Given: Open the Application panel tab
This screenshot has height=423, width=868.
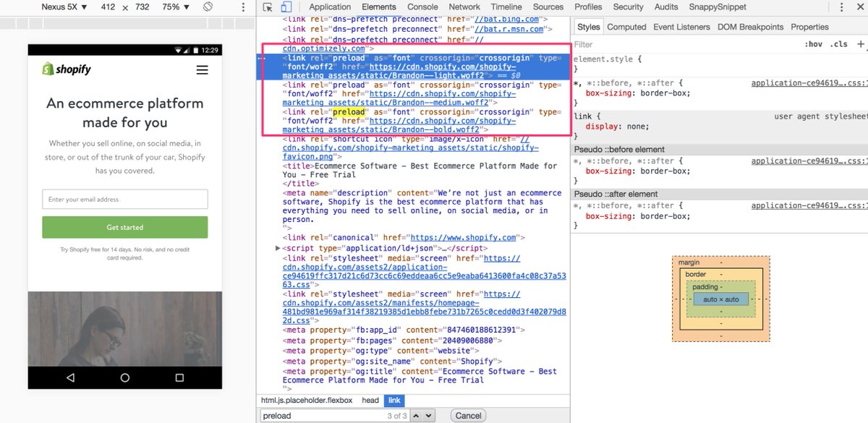Looking at the screenshot, I should tap(330, 7).
